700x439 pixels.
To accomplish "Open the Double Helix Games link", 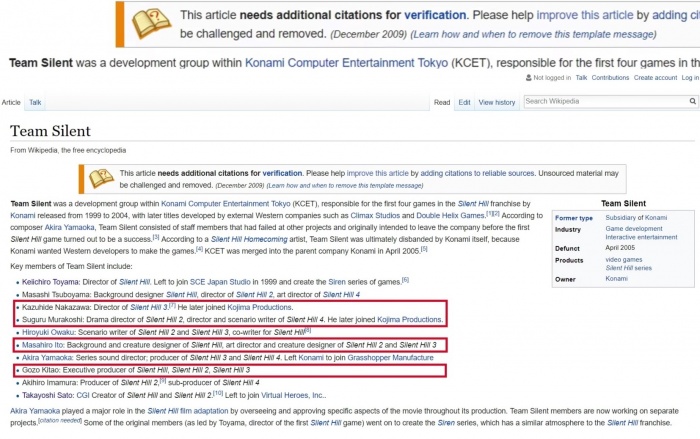I will click(450, 216).
